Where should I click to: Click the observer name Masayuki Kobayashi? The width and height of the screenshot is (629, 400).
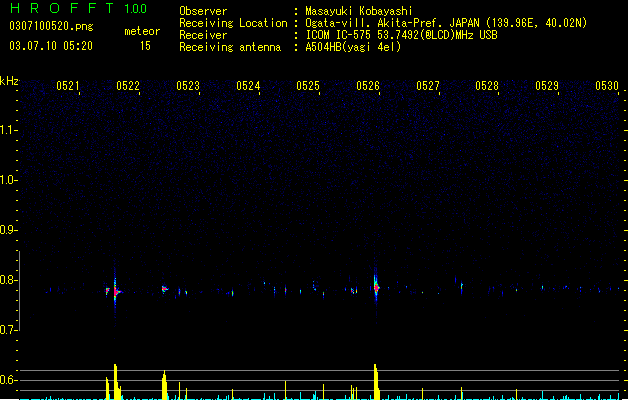pos(359,11)
